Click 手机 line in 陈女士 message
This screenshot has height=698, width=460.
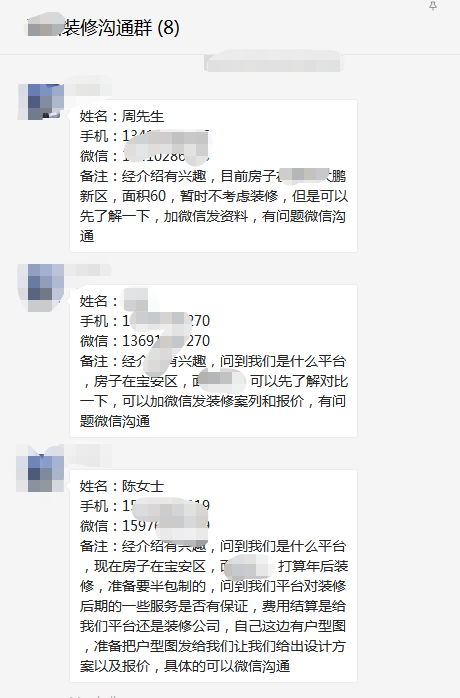tap(145, 506)
